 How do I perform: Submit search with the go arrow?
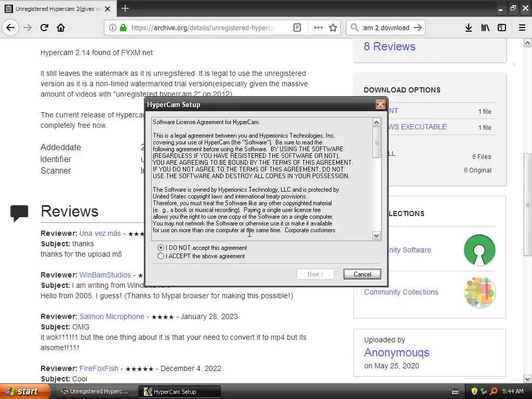[x=418, y=28]
